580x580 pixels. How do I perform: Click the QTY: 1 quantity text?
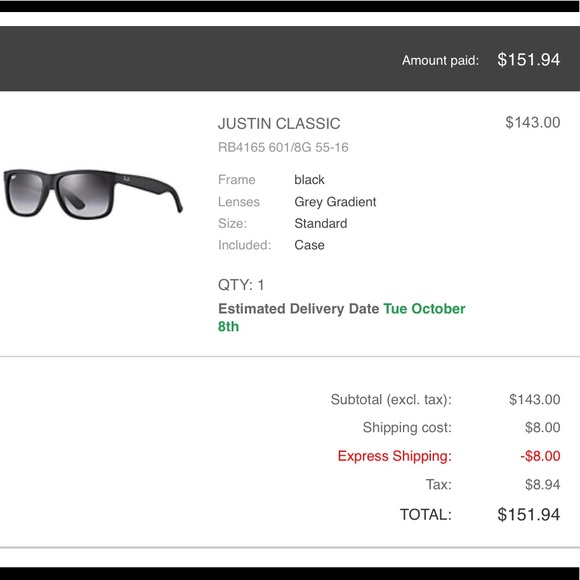click(241, 285)
